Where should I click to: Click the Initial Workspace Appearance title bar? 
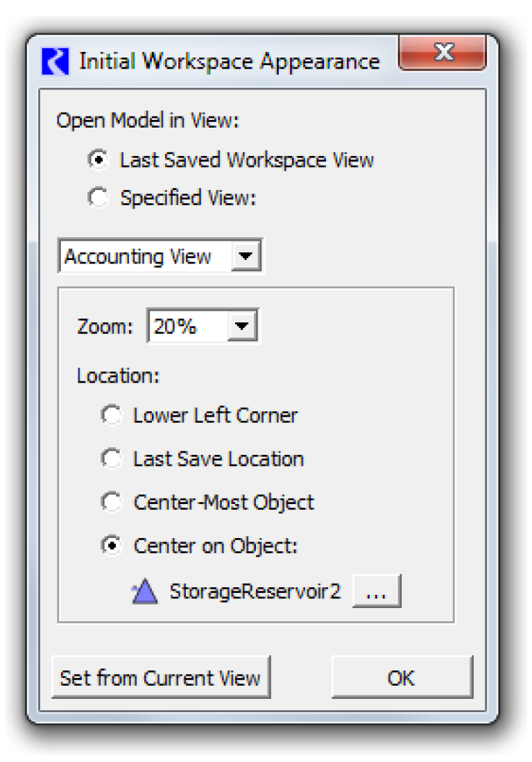tap(229, 61)
